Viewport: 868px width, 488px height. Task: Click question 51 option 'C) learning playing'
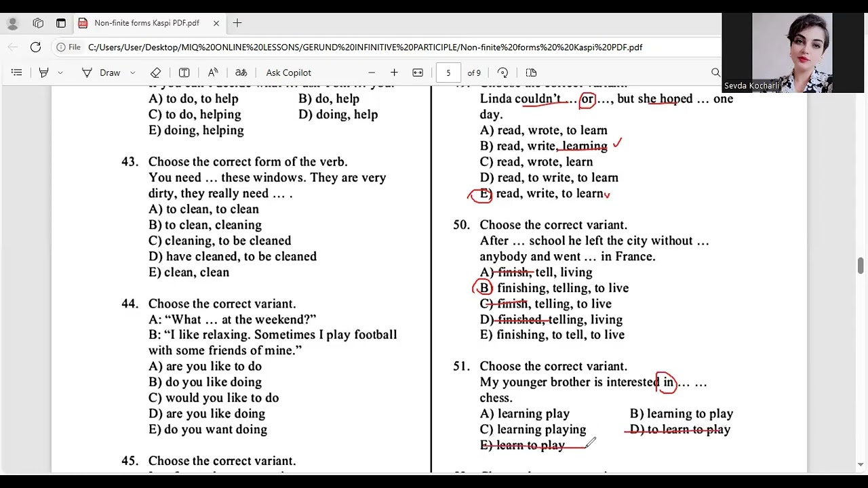click(533, 429)
